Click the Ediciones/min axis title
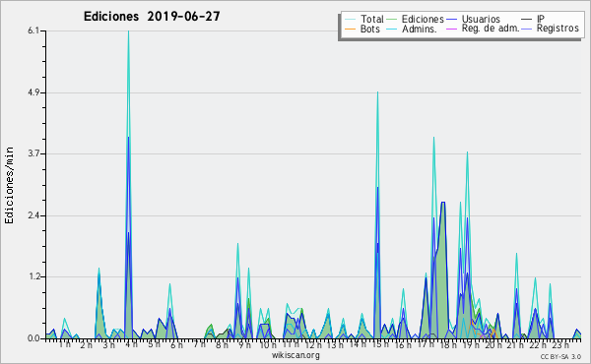Image resolution: width=591 pixels, height=364 pixels. [x=9, y=185]
